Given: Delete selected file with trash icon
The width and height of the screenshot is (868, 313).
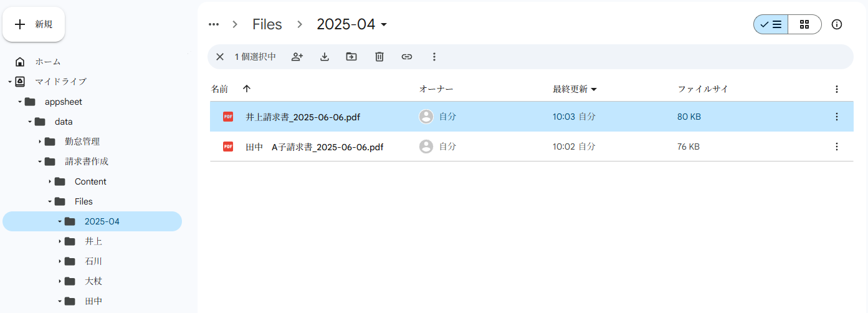Looking at the screenshot, I should [379, 57].
